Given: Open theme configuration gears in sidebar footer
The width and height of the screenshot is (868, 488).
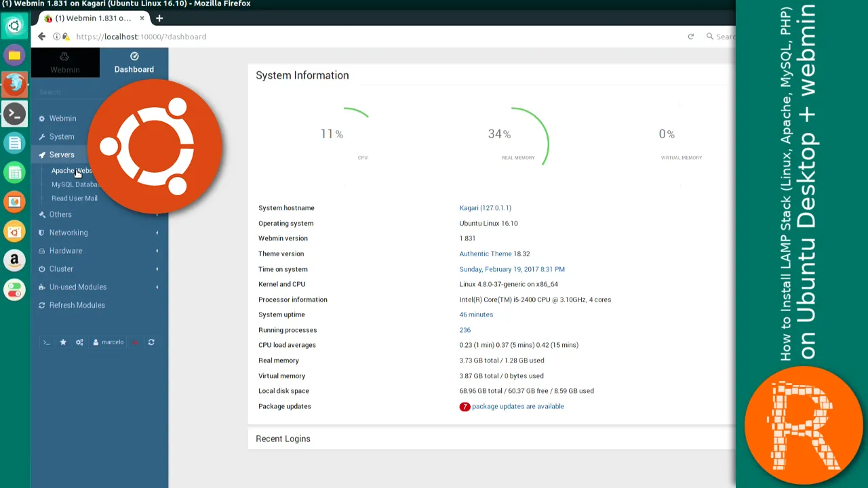Looking at the screenshot, I should 79,342.
